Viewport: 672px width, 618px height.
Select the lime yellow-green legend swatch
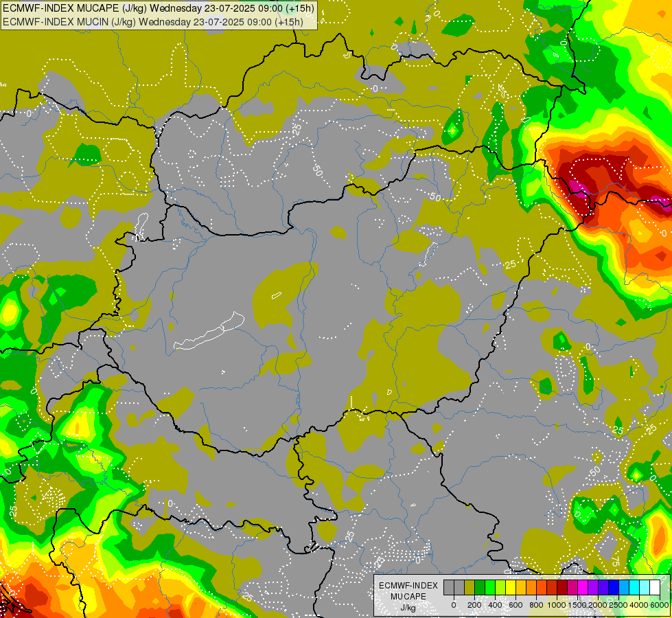click(x=500, y=588)
